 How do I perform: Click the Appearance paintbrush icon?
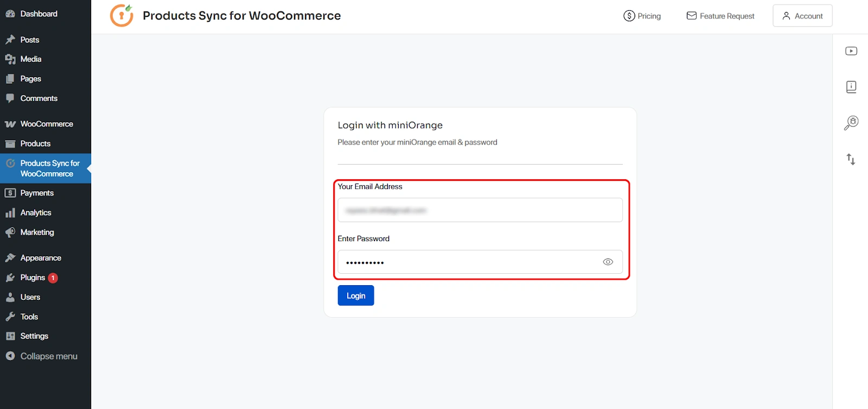(x=10, y=258)
